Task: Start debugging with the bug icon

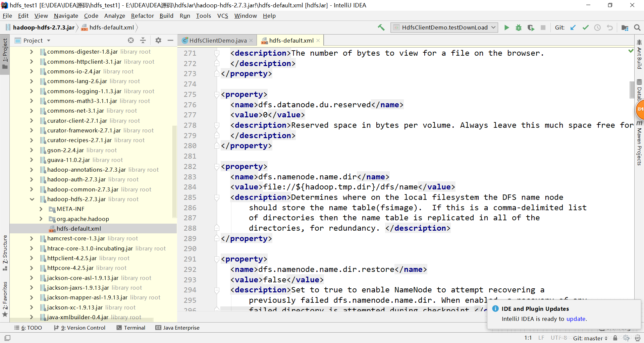Action: pos(519,27)
